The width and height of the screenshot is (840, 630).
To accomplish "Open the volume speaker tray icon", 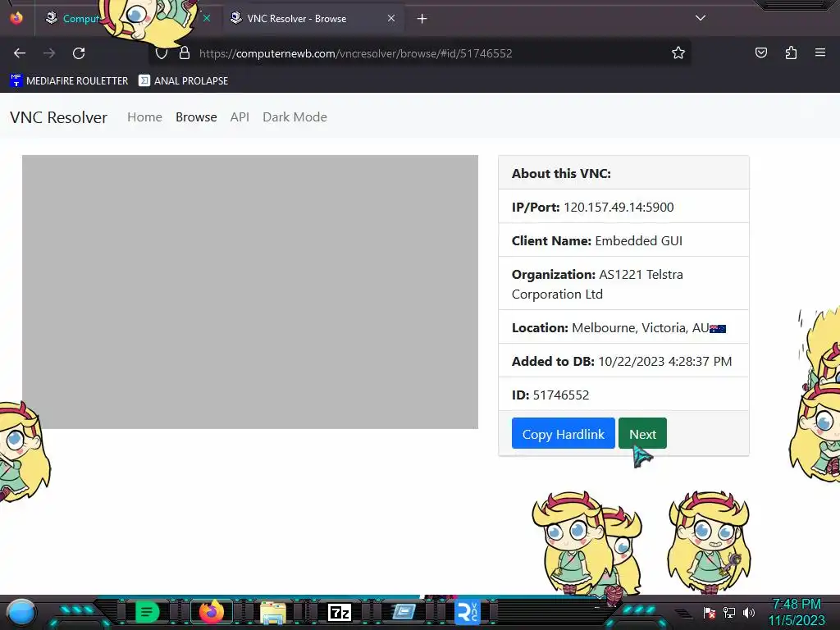I will [748, 612].
